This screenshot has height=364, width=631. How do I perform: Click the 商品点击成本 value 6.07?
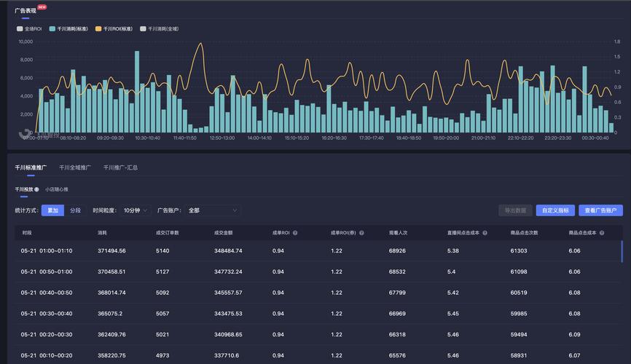tap(574, 355)
